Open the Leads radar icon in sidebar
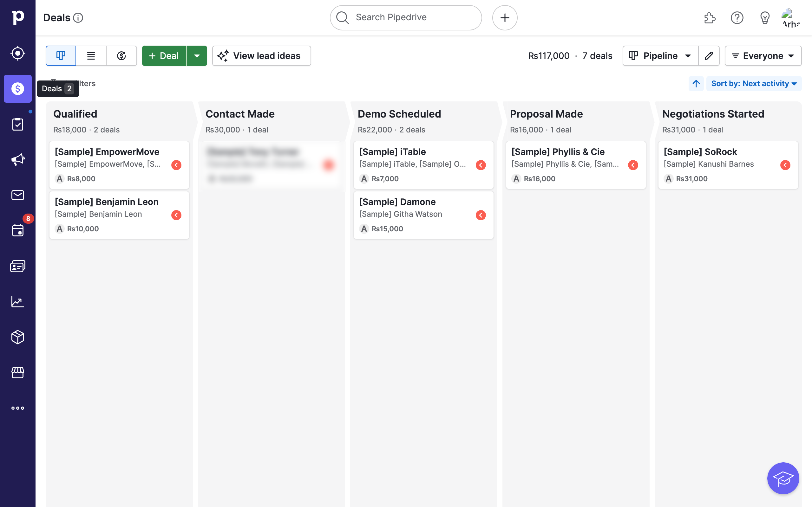This screenshot has width=812, height=507. coord(17,53)
